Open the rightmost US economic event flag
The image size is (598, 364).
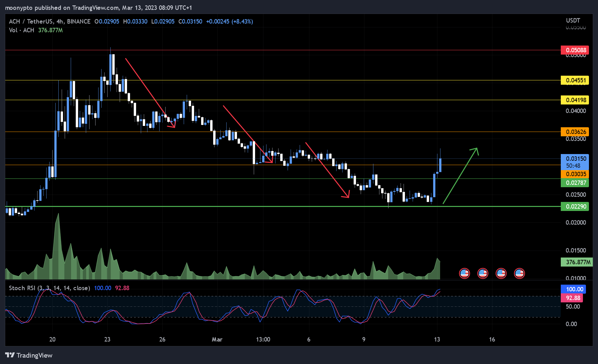coord(519,274)
